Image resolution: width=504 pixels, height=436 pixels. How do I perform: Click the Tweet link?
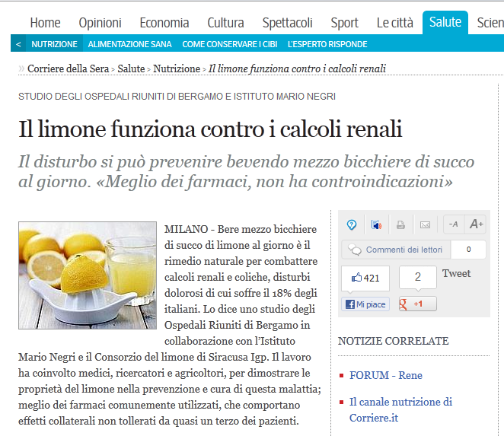(456, 273)
